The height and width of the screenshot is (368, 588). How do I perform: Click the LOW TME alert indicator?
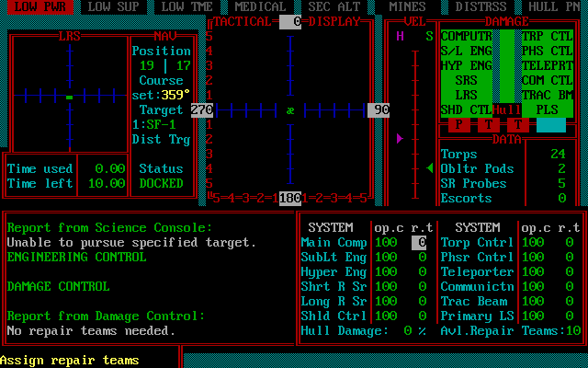pos(187,6)
